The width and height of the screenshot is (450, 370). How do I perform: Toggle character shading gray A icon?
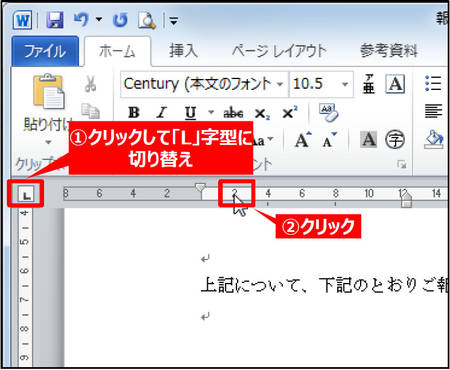[369, 140]
